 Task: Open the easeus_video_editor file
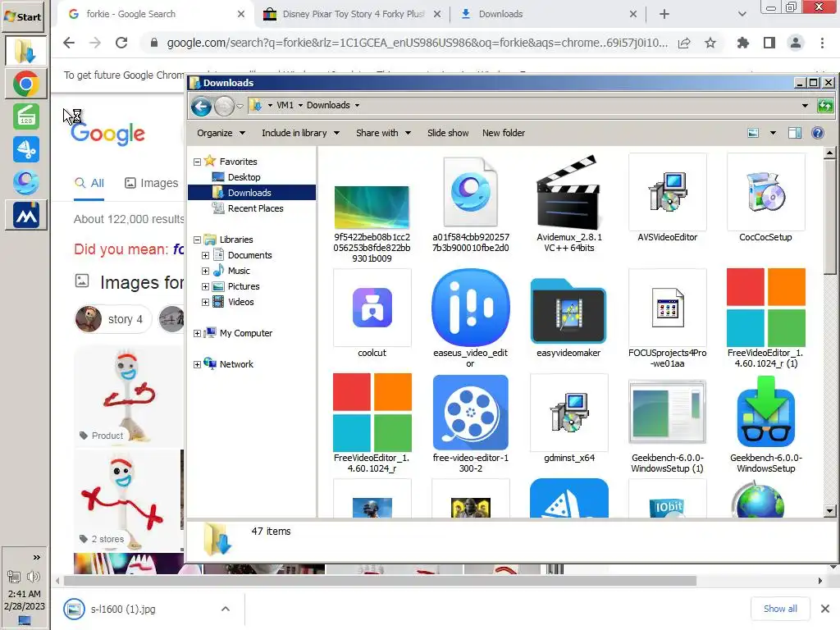(x=470, y=318)
